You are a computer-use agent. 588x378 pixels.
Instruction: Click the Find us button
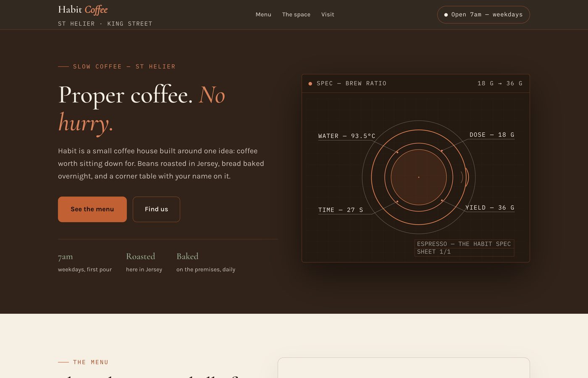(156, 209)
